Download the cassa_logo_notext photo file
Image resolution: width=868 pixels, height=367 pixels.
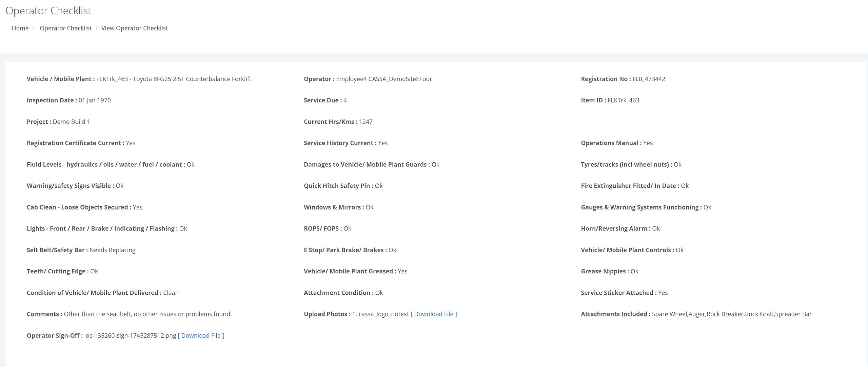(x=434, y=314)
